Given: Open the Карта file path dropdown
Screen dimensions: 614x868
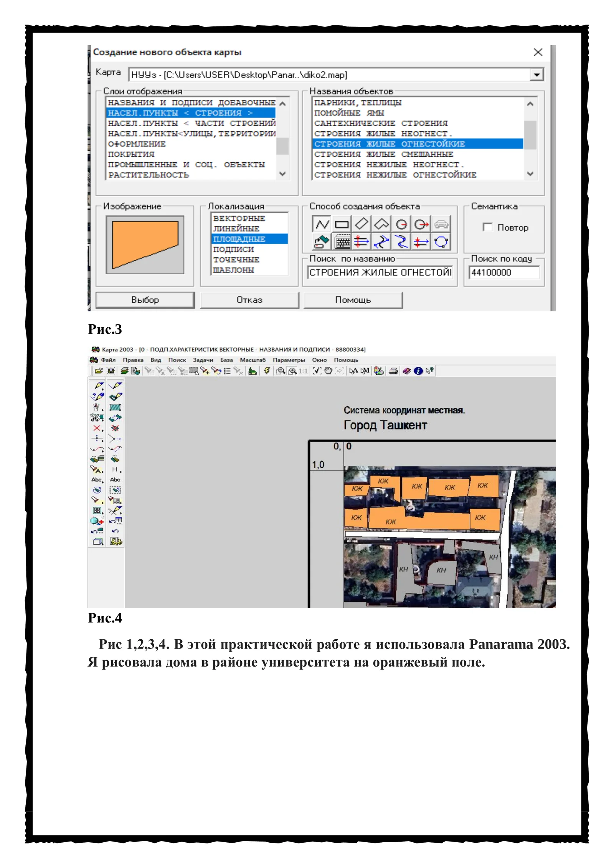Looking at the screenshot, I should pos(537,74).
